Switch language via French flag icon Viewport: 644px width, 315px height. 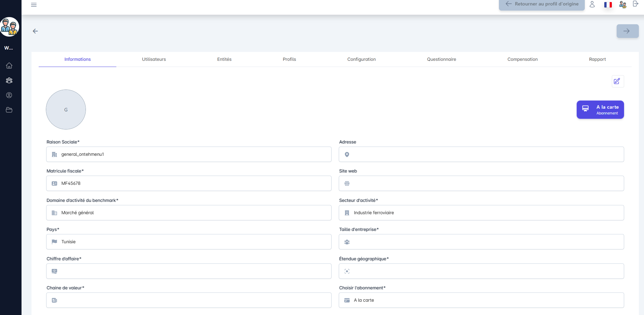coord(608,5)
